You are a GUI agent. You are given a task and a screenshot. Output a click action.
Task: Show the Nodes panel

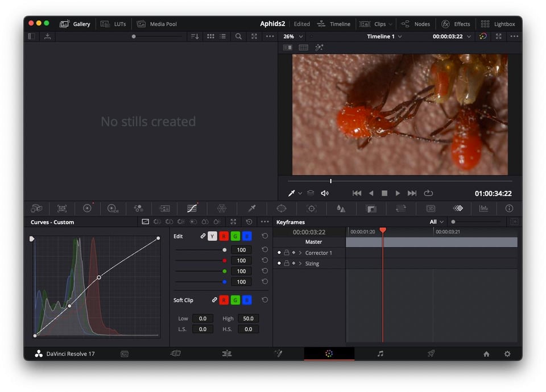point(415,24)
